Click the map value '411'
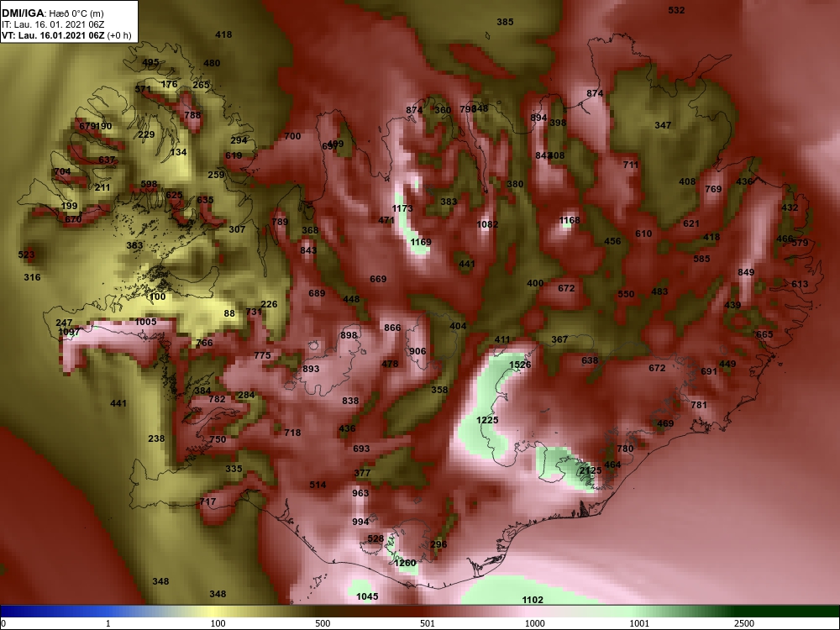Viewport: 840px width, 630px height. [x=502, y=339]
